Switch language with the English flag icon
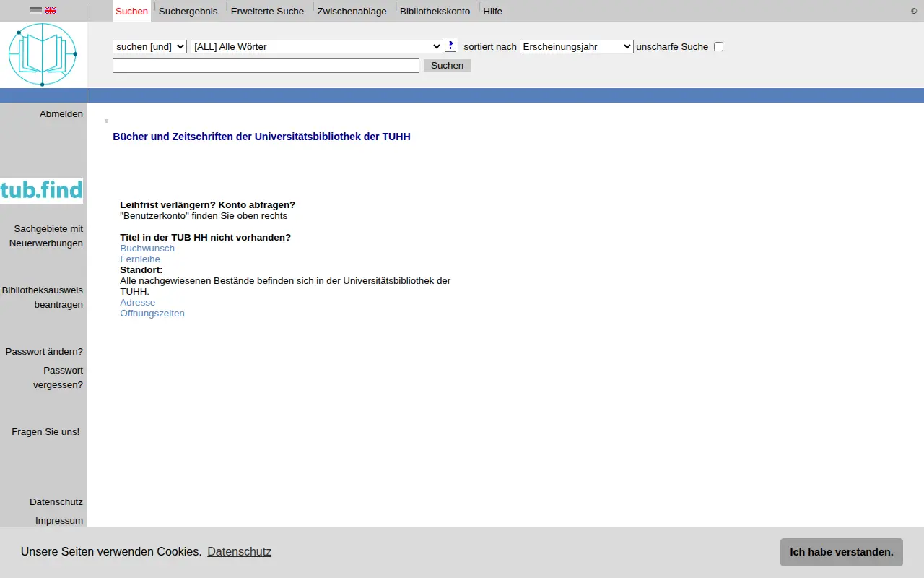Viewport: 924px width, 578px height. pyautogui.click(x=51, y=11)
